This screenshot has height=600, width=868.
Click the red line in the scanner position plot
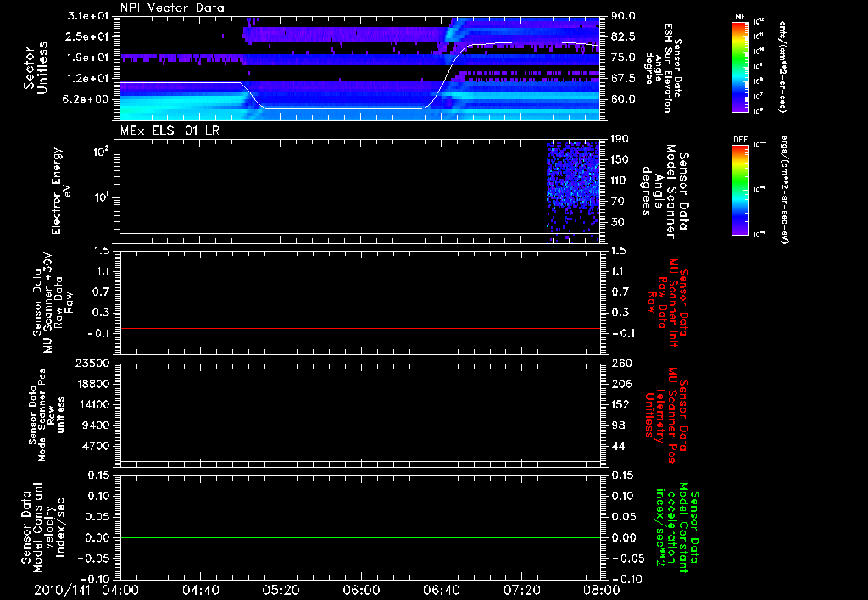[359, 431]
